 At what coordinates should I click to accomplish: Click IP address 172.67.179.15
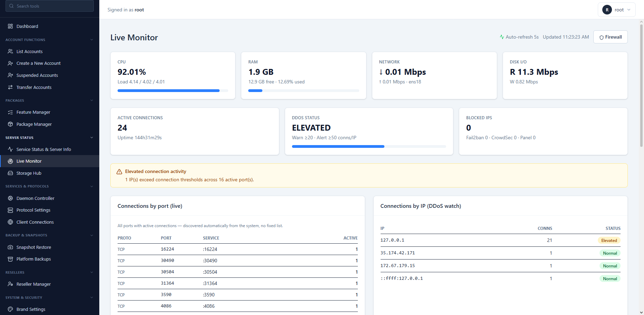point(398,266)
